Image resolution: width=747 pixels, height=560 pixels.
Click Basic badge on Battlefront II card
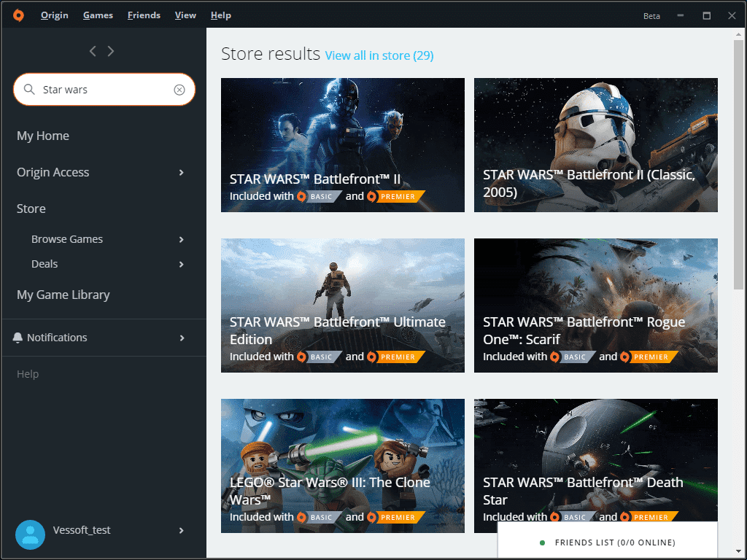pos(319,196)
